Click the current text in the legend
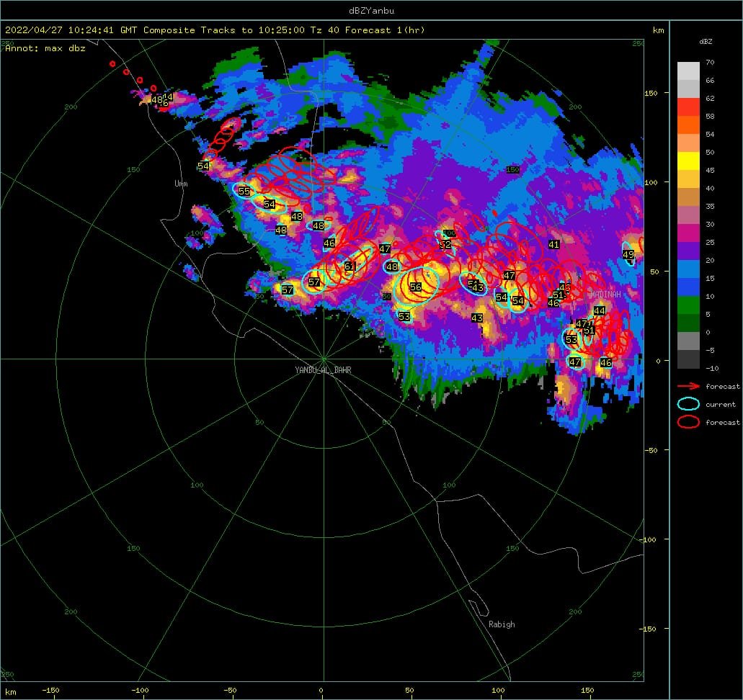This screenshot has height=700, width=743. point(721,404)
